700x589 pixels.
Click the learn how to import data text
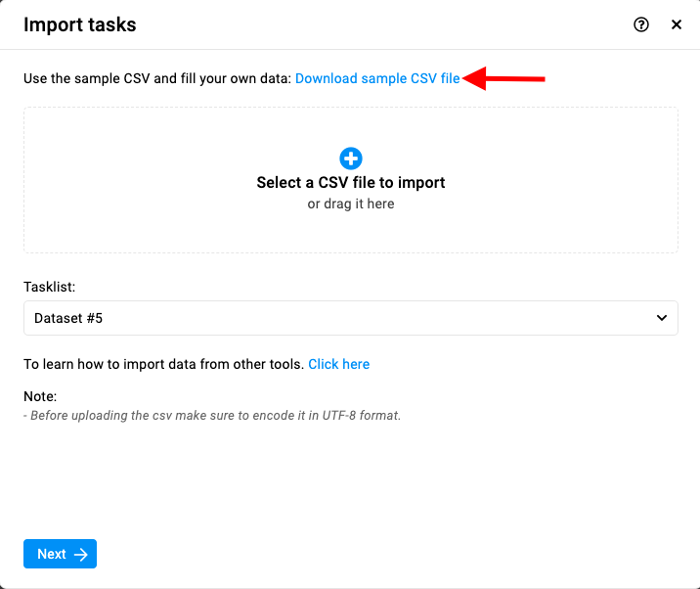tap(164, 364)
